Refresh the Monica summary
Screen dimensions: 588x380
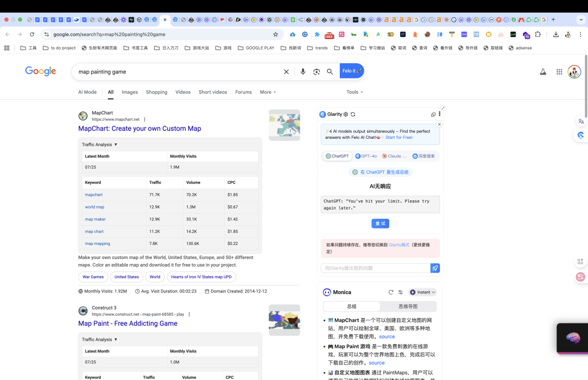pos(391,292)
